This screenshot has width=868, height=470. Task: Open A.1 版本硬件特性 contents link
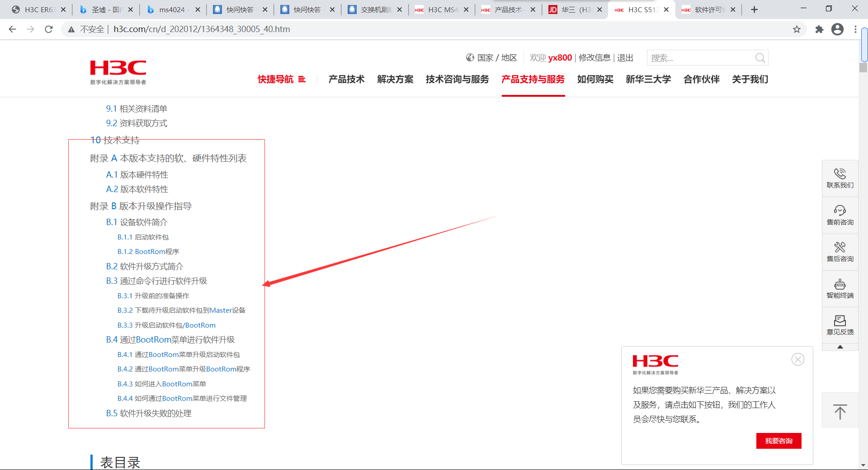137,174
